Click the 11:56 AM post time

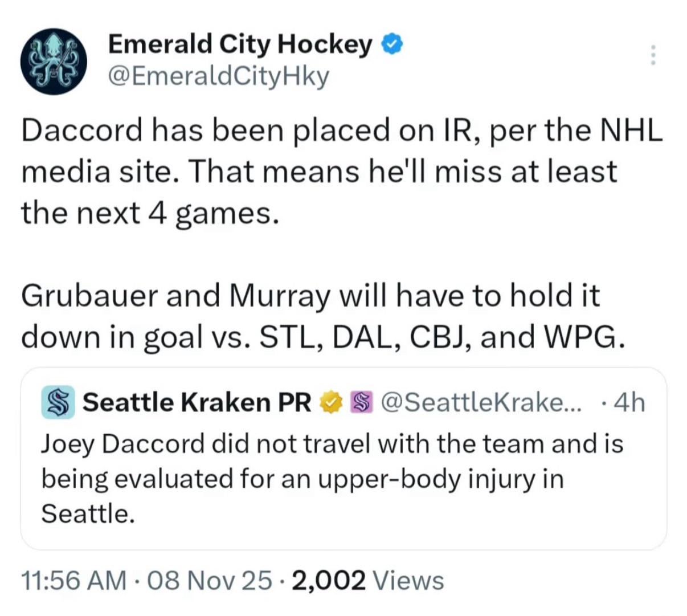click(73, 580)
